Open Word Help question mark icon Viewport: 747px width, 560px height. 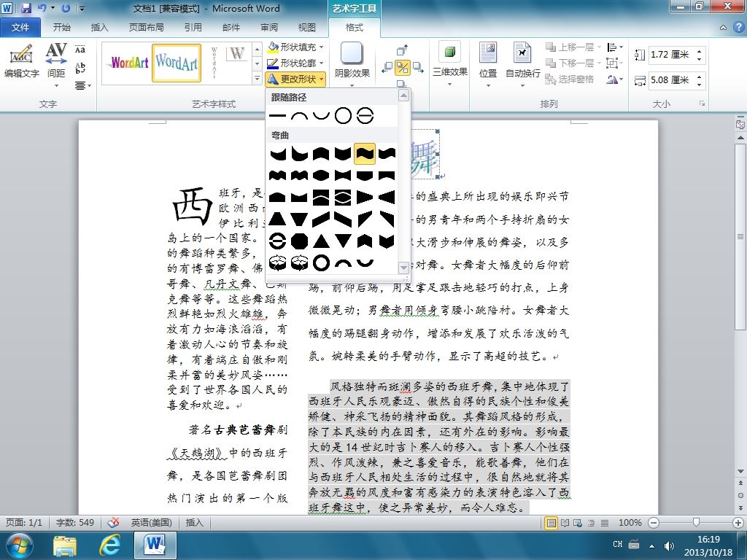pyautogui.click(x=738, y=28)
